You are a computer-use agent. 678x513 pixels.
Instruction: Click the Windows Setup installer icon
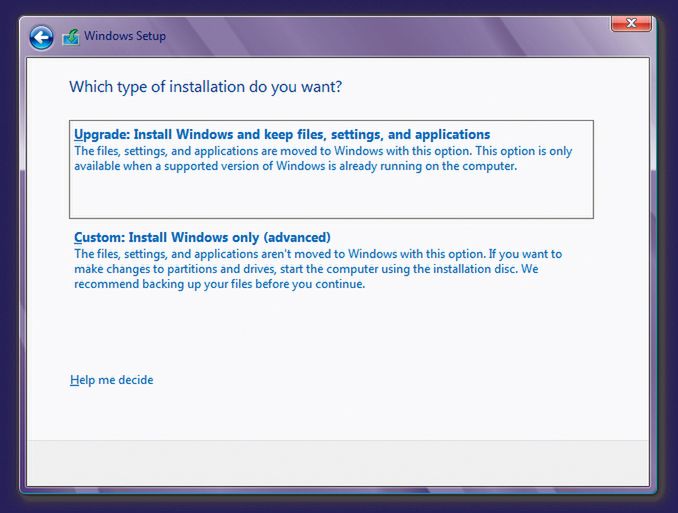point(70,37)
